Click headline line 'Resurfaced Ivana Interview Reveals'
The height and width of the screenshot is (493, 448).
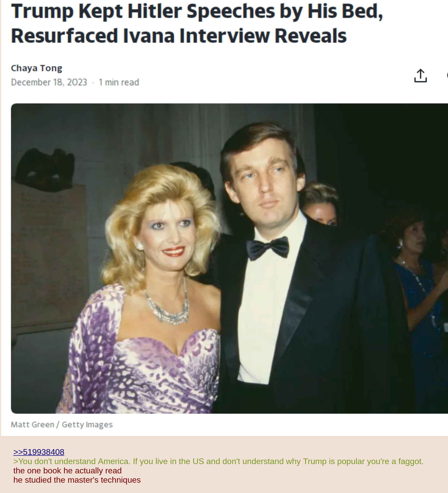[179, 36]
